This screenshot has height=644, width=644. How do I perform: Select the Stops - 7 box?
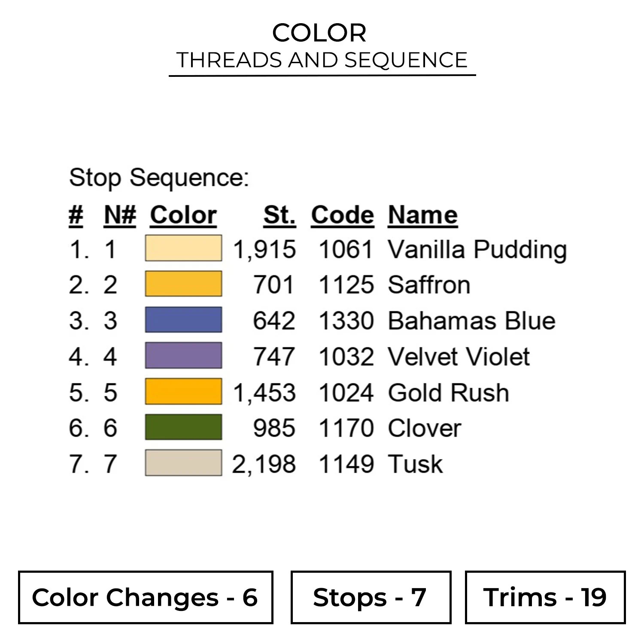click(x=371, y=597)
